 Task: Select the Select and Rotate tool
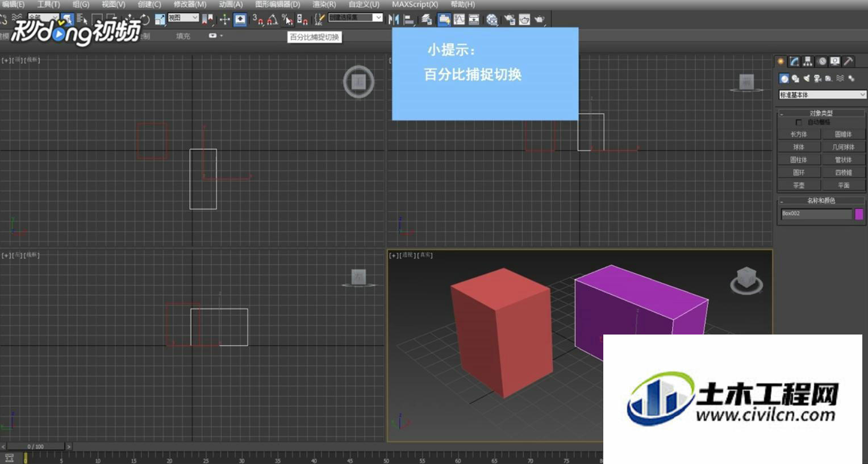coord(144,20)
